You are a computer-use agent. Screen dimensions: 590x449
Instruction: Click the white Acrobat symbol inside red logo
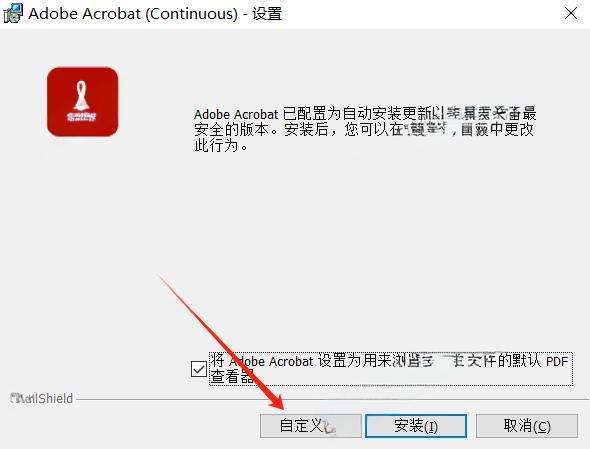pyautogui.click(x=81, y=102)
